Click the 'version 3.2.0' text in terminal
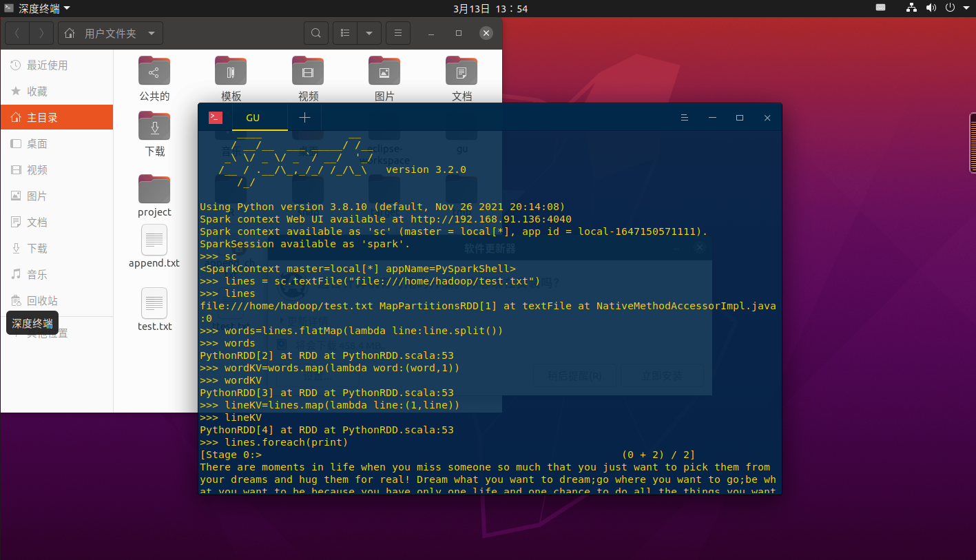The width and height of the screenshot is (976, 560). tap(426, 169)
